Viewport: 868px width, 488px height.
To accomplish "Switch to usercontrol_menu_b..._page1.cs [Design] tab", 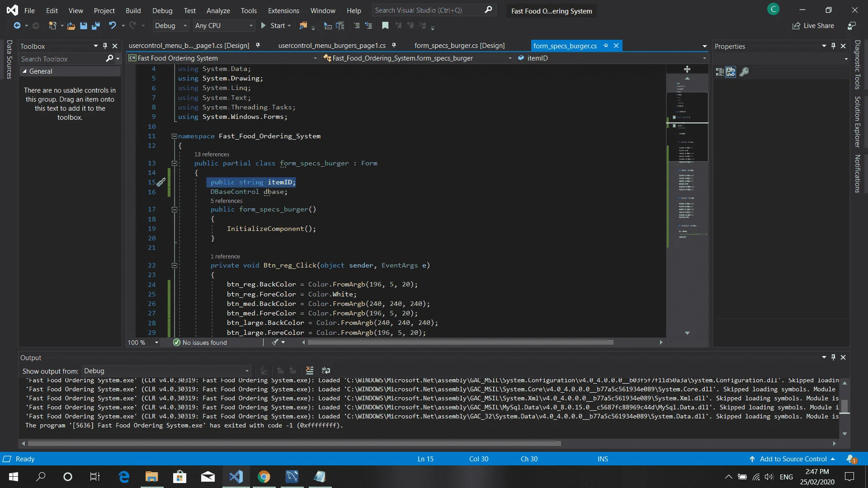I will [189, 46].
